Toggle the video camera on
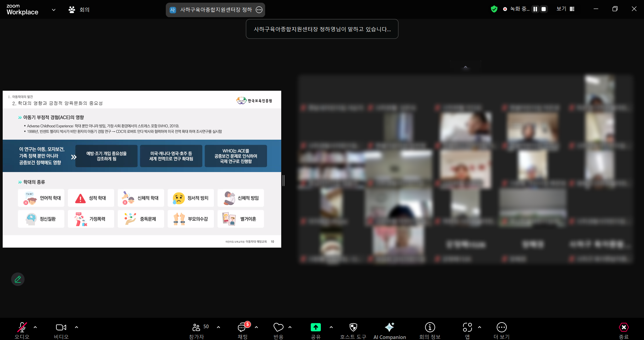 [x=61, y=327]
